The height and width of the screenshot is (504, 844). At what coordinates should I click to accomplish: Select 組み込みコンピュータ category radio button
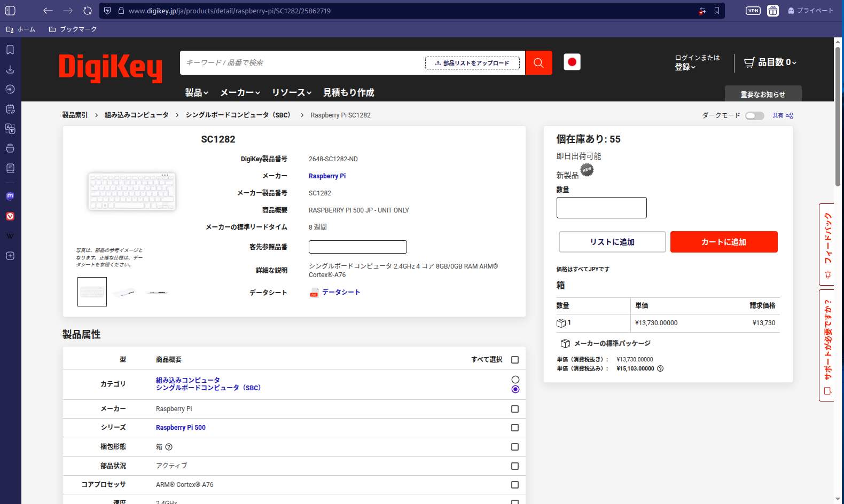[x=515, y=380]
